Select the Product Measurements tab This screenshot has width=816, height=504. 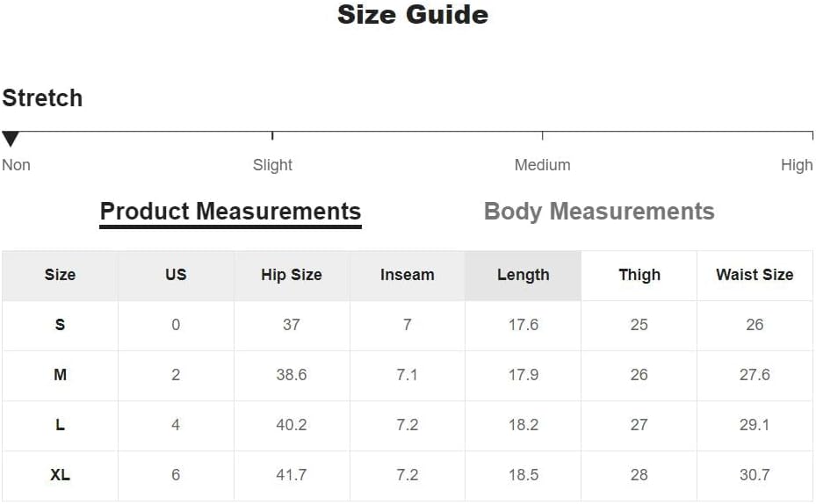click(230, 212)
